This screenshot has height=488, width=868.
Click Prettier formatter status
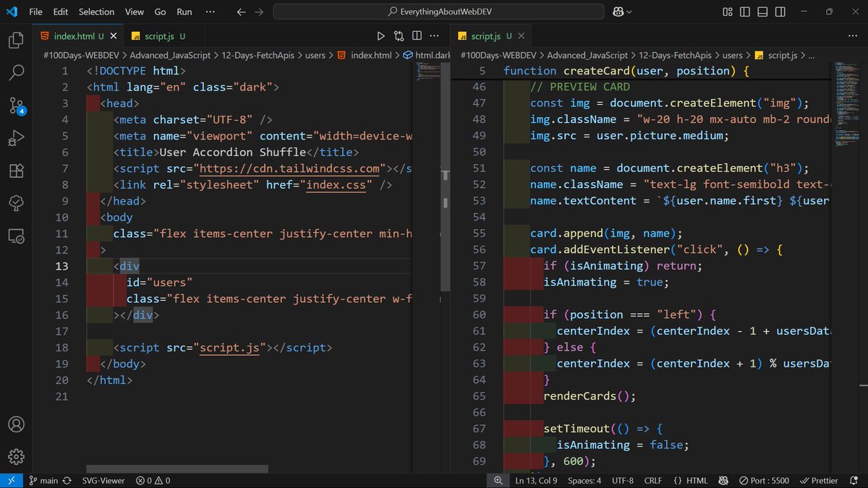click(819, 480)
